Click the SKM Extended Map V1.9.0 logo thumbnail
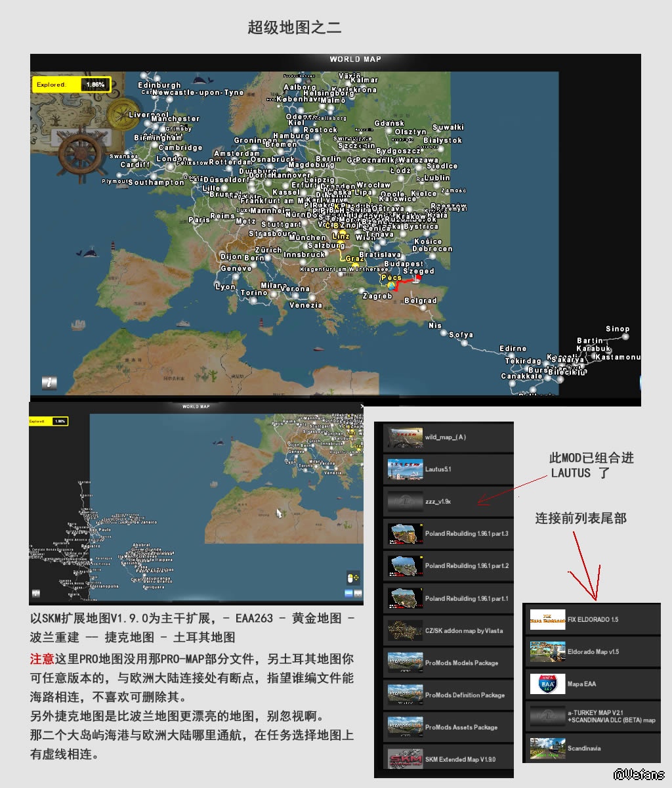 (x=405, y=759)
